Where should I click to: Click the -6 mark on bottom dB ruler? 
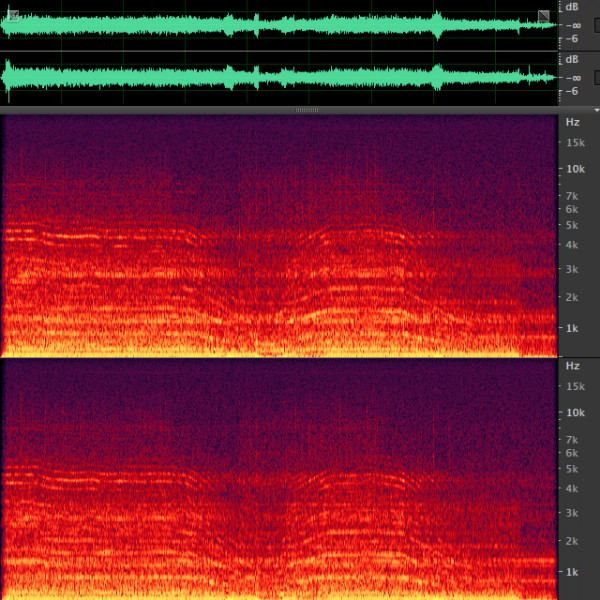click(574, 91)
